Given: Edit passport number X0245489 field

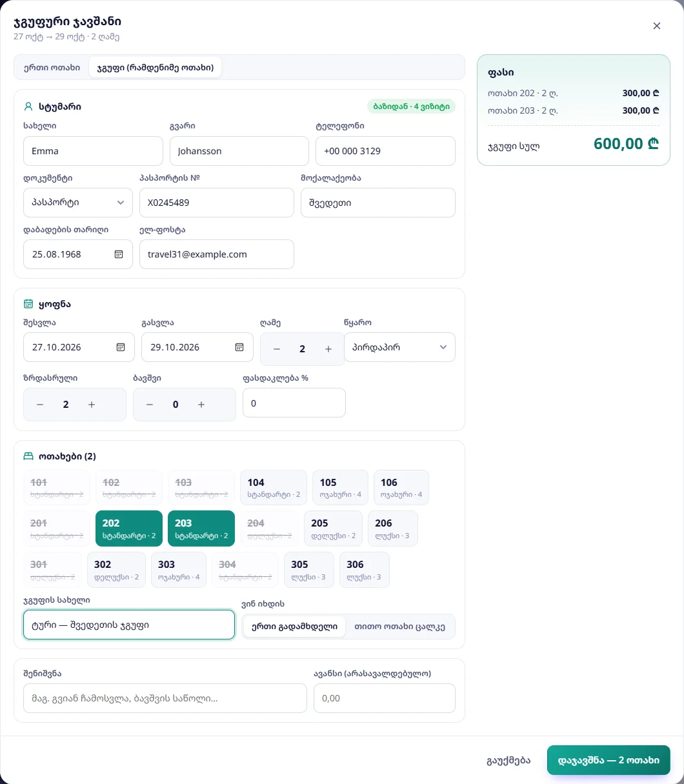Looking at the screenshot, I should (x=217, y=203).
